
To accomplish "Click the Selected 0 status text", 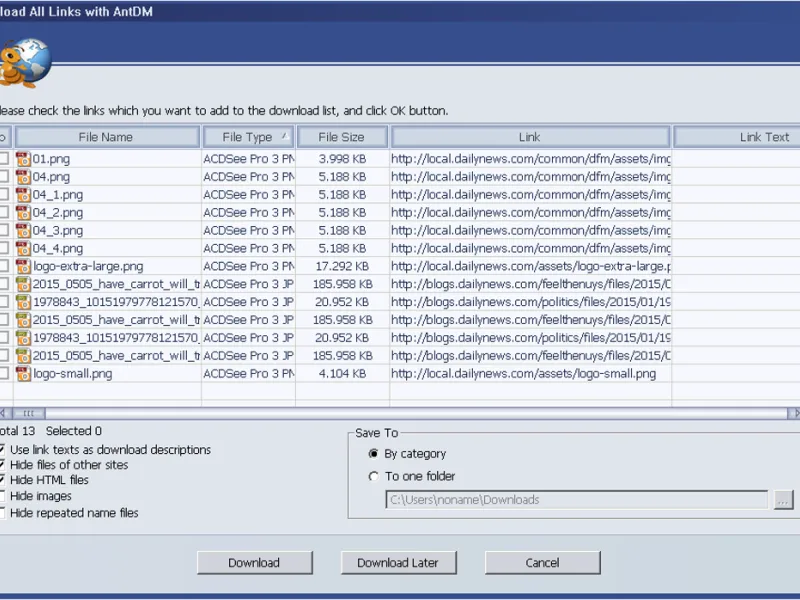I will (74, 431).
